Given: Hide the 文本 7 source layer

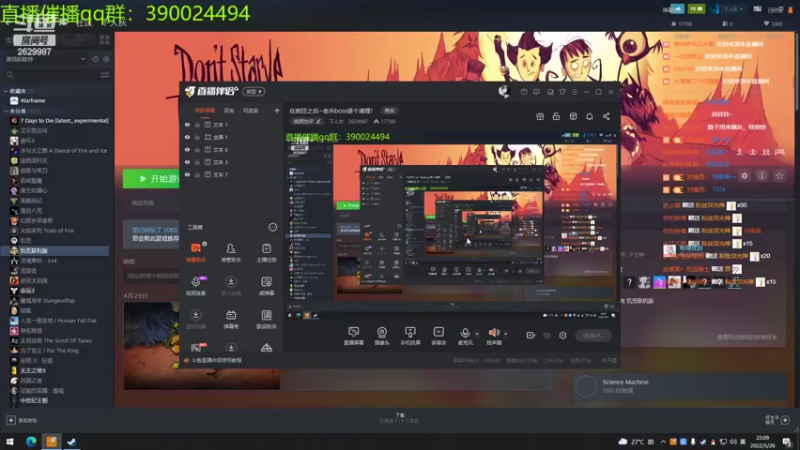Looking at the screenshot, I should coord(187,174).
